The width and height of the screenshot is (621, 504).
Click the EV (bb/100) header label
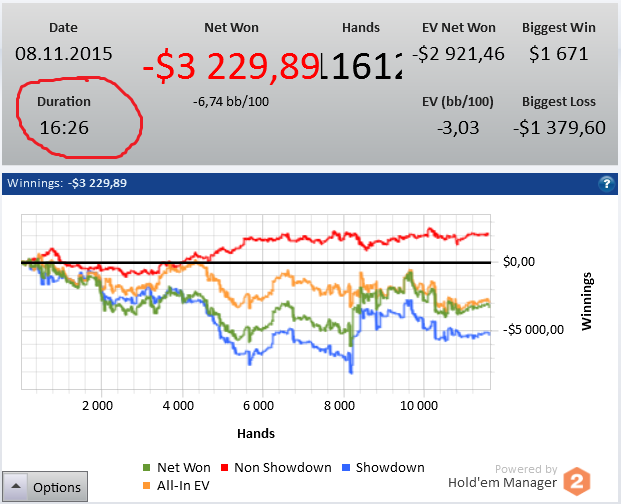(x=458, y=102)
